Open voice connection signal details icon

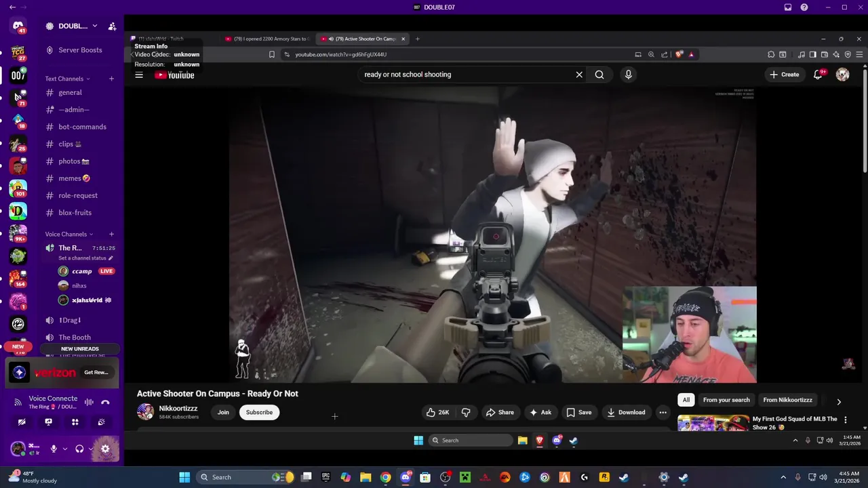[18, 402]
